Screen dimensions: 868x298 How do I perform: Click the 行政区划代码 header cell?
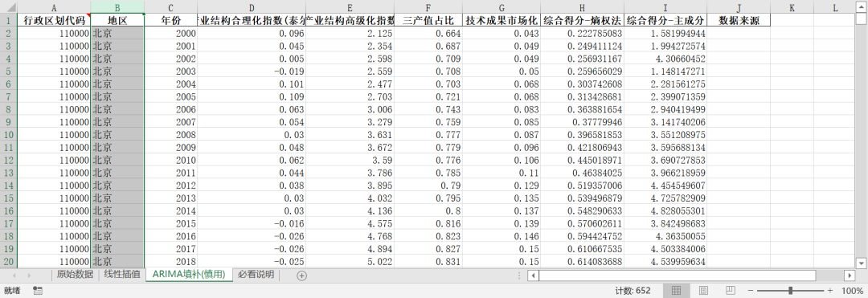click(54, 20)
